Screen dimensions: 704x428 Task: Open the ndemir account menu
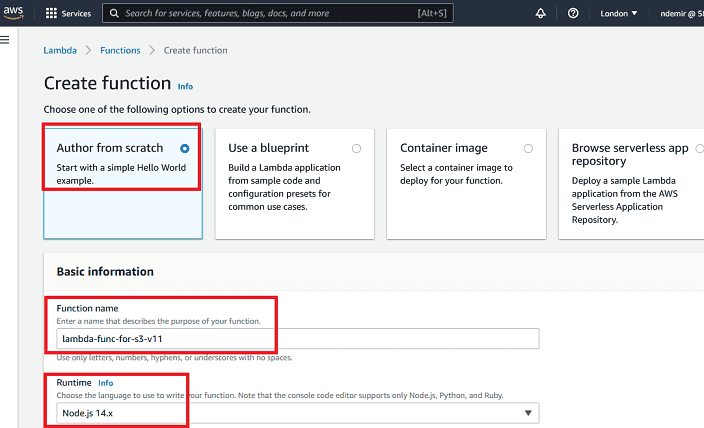click(x=681, y=14)
